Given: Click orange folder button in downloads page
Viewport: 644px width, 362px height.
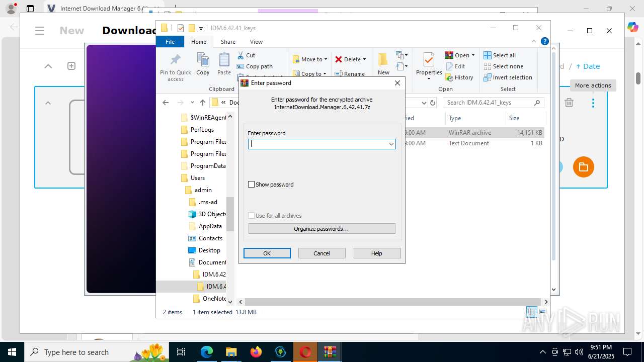Looking at the screenshot, I should coord(584,167).
